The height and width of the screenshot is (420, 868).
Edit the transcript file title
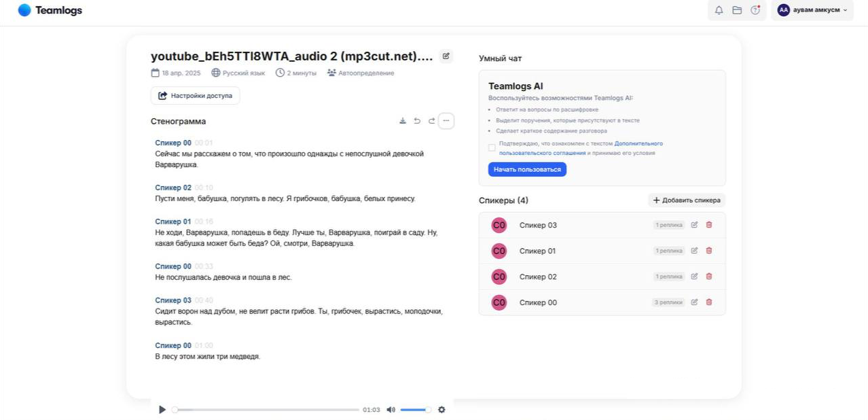tap(446, 56)
